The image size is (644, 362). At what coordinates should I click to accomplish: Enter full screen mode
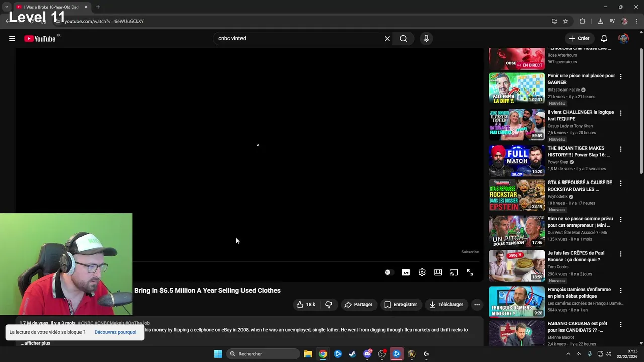(470, 272)
